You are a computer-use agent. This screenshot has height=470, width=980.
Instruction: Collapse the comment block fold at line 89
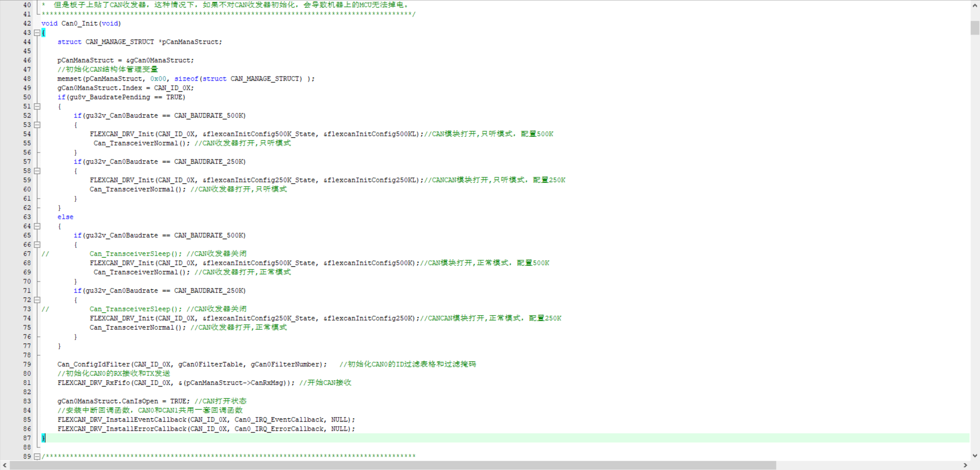pos(37,457)
